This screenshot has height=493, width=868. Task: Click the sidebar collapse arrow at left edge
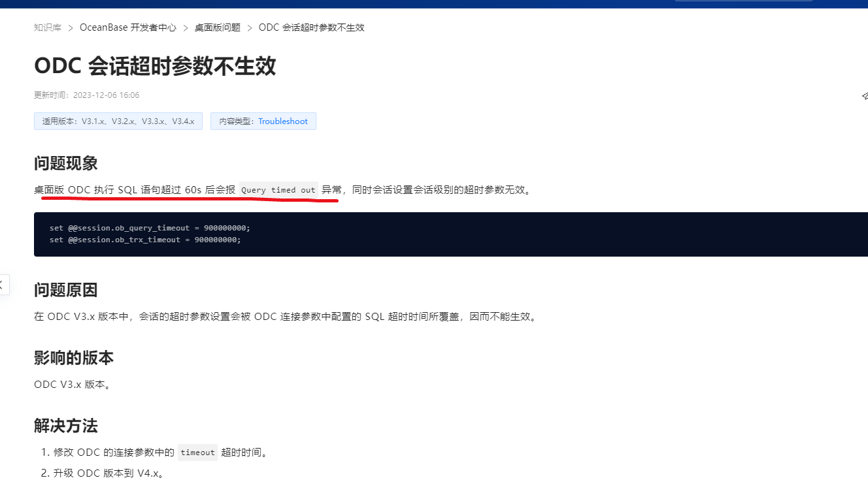(x=3, y=285)
